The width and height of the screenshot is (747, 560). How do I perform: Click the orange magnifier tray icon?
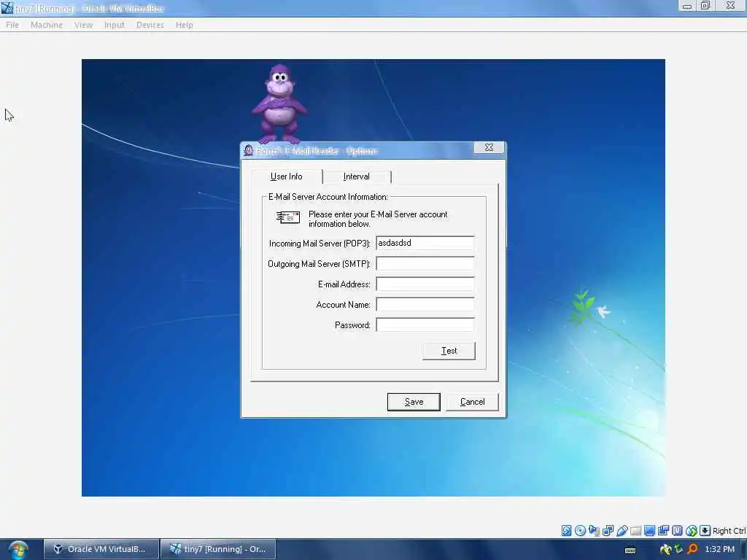[x=692, y=550]
